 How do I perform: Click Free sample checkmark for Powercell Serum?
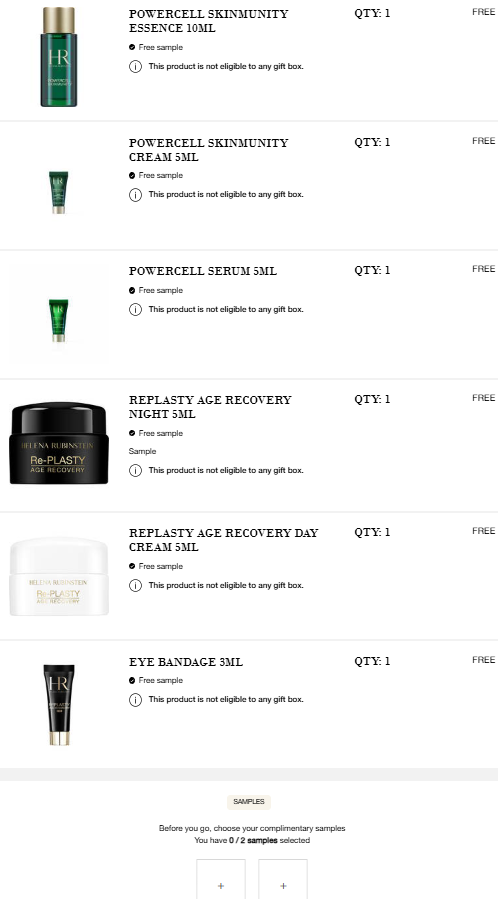tap(132, 291)
